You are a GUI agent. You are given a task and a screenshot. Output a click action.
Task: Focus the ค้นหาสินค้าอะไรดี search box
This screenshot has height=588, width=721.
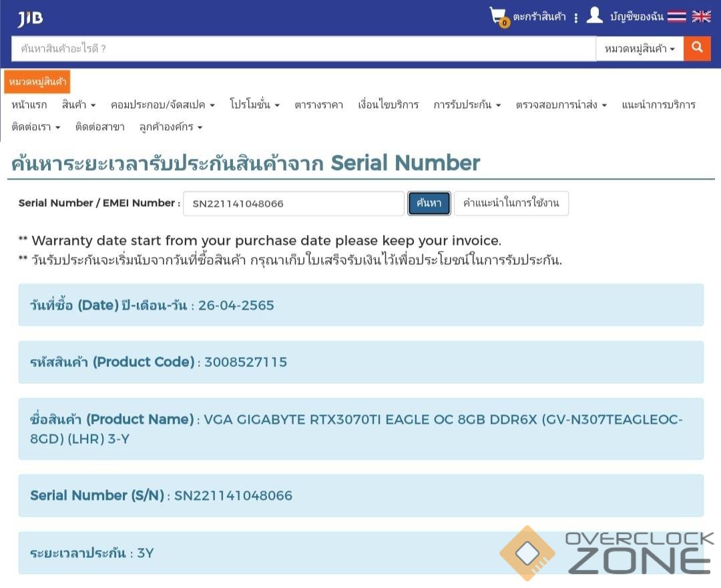click(304, 48)
